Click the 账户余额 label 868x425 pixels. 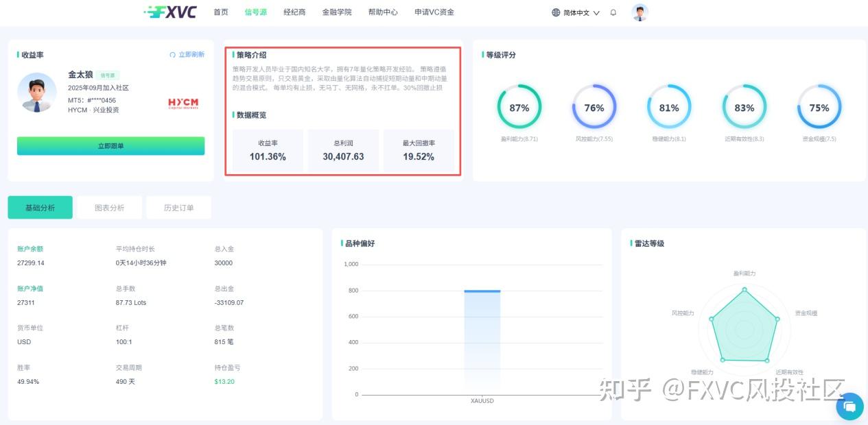30,249
